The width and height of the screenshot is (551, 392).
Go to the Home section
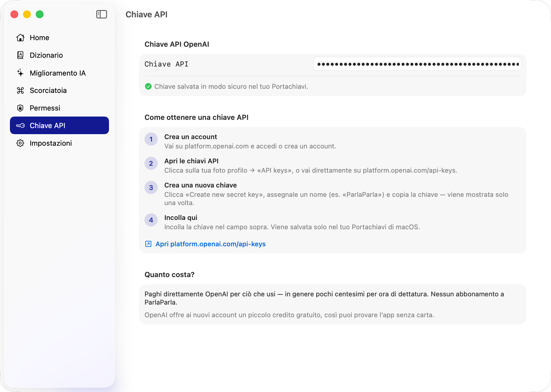[39, 38]
